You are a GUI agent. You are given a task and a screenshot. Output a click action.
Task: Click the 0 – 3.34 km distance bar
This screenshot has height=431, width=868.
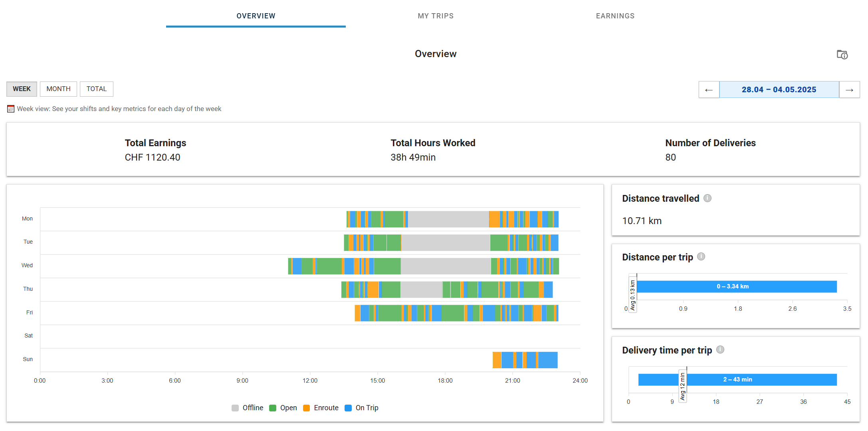pyautogui.click(x=737, y=286)
